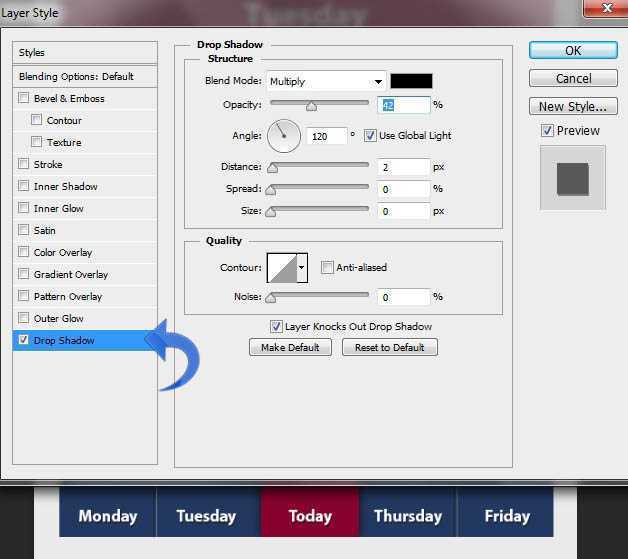Click the Spread value field
The height and width of the screenshot is (559, 628).
pos(403,189)
